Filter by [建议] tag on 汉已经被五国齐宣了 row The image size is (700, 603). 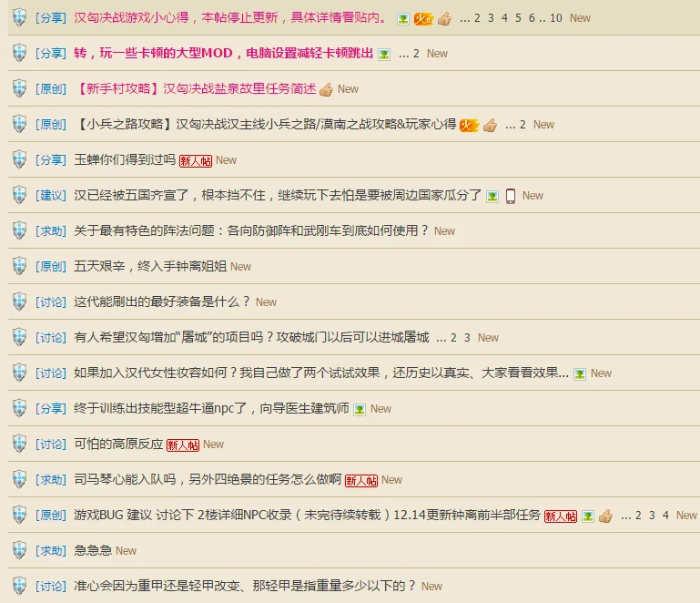[x=51, y=195]
